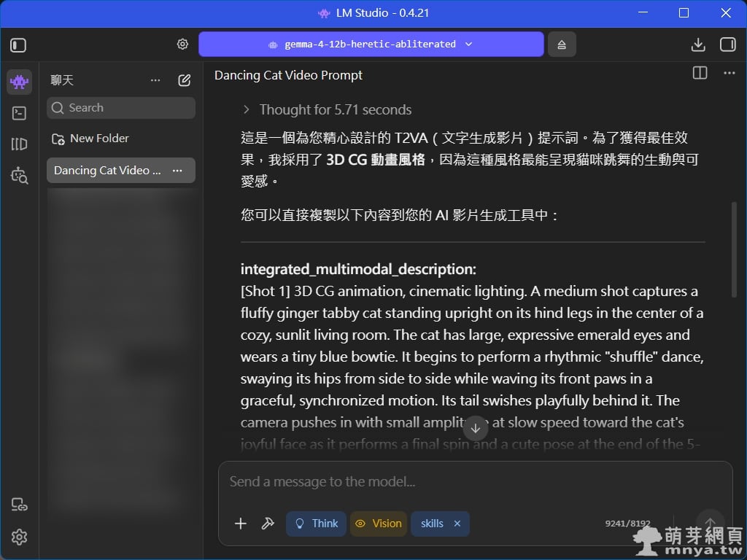747x560 pixels.
Task: Toggle the Vision option
Action: pos(379,524)
